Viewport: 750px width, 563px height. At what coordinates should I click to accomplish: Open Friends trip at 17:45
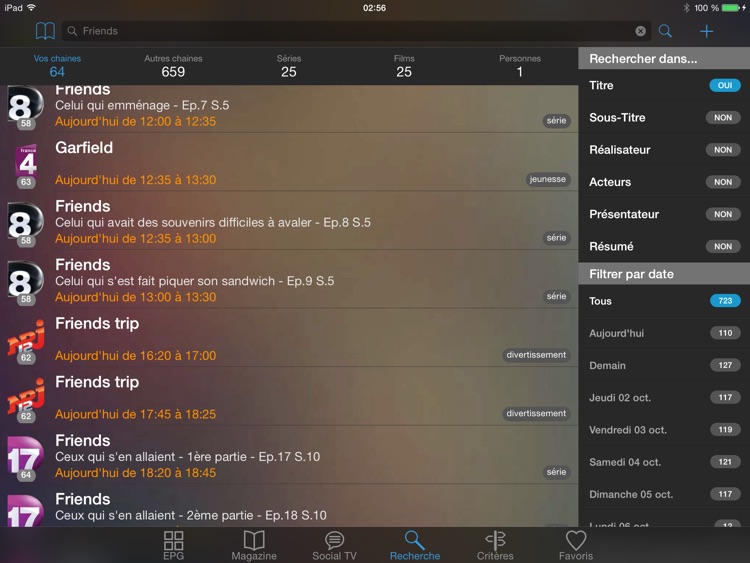click(289, 397)
